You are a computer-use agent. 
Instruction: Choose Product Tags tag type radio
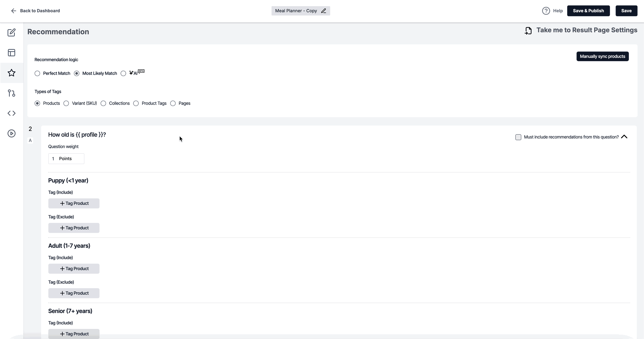point(136,103)
